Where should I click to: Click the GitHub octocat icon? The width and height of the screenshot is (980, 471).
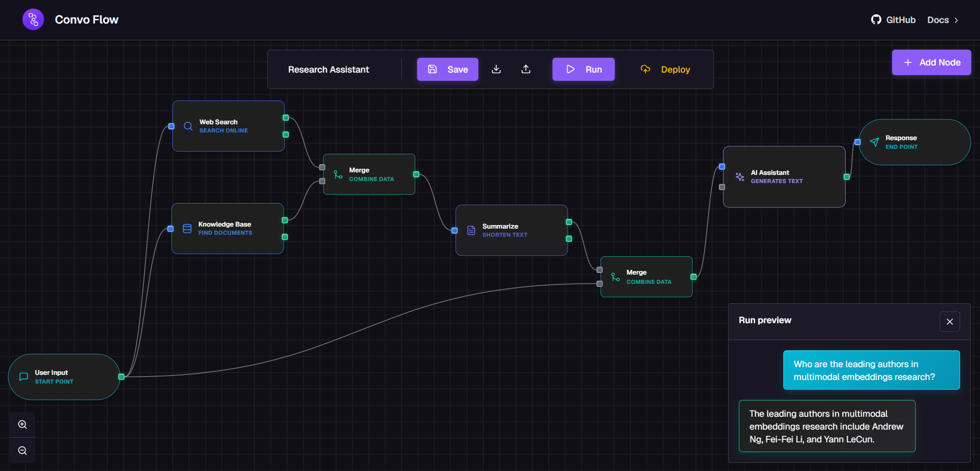click(876, 19)
